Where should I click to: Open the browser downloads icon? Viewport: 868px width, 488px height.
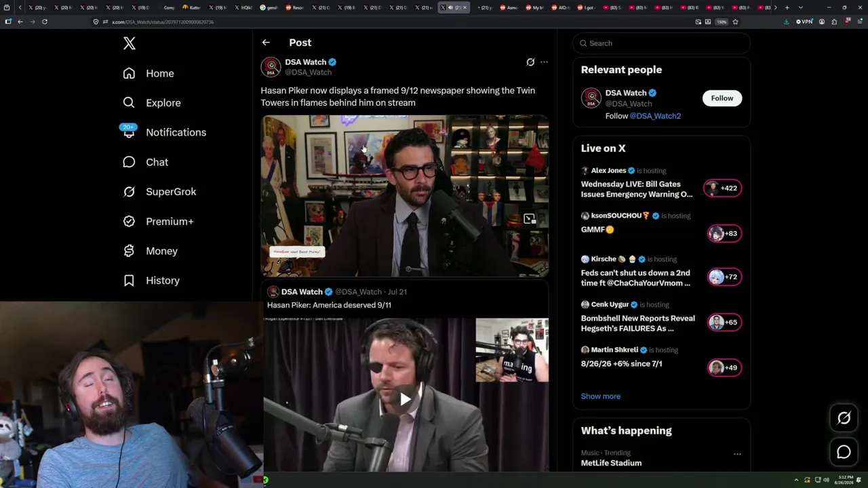coord(786,22)
